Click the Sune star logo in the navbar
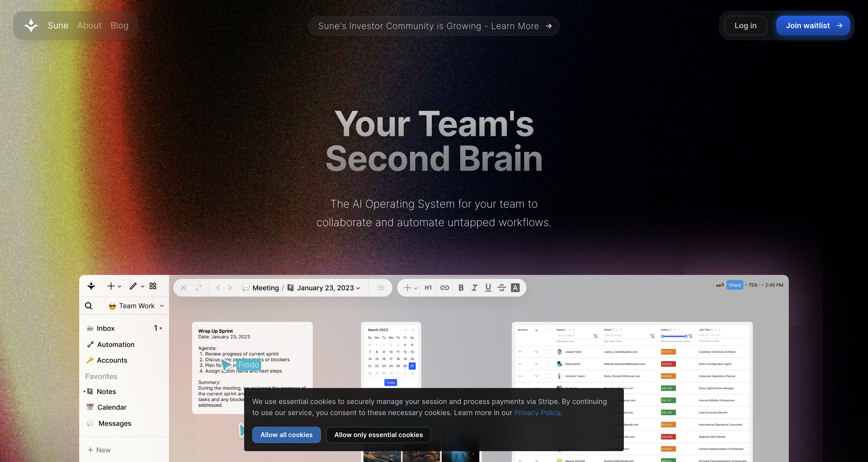Image resolution: width=868 pixels, height=462 pixels. (31, 25)
